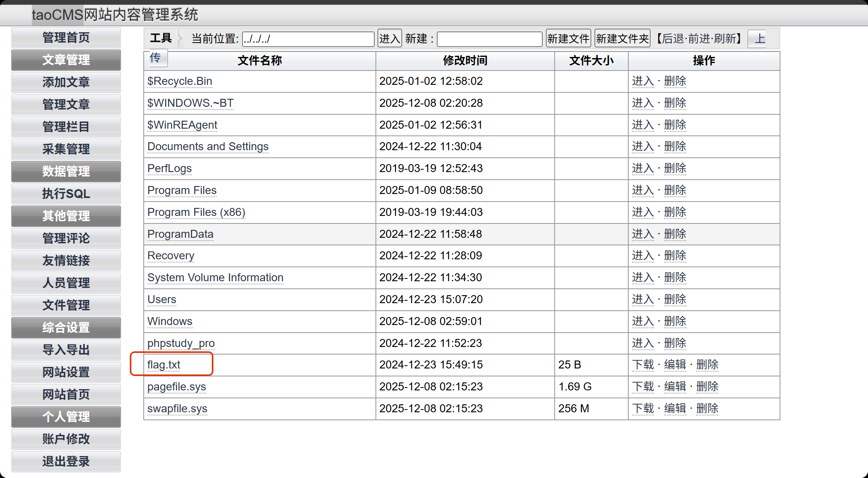Click 新建文件夹 button
Screen dimensions: 868x478
[x=622, y=39]
